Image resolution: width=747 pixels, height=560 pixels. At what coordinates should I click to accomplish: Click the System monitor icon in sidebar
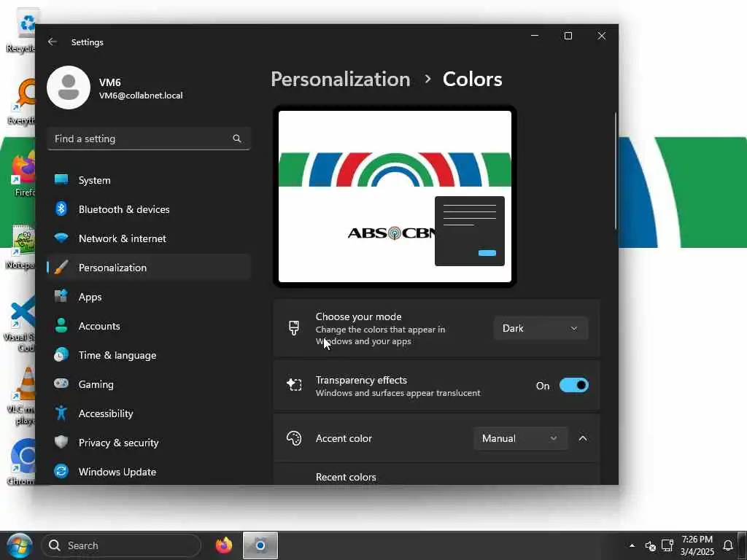tap(61, 179)
